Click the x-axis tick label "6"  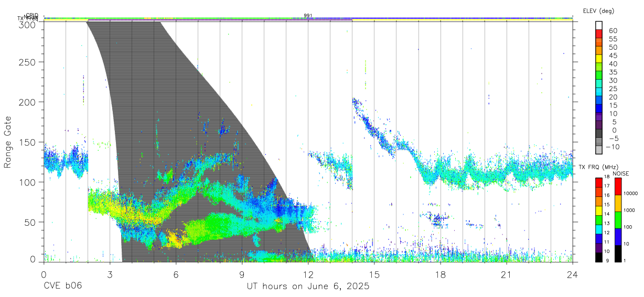coord(176,274)
